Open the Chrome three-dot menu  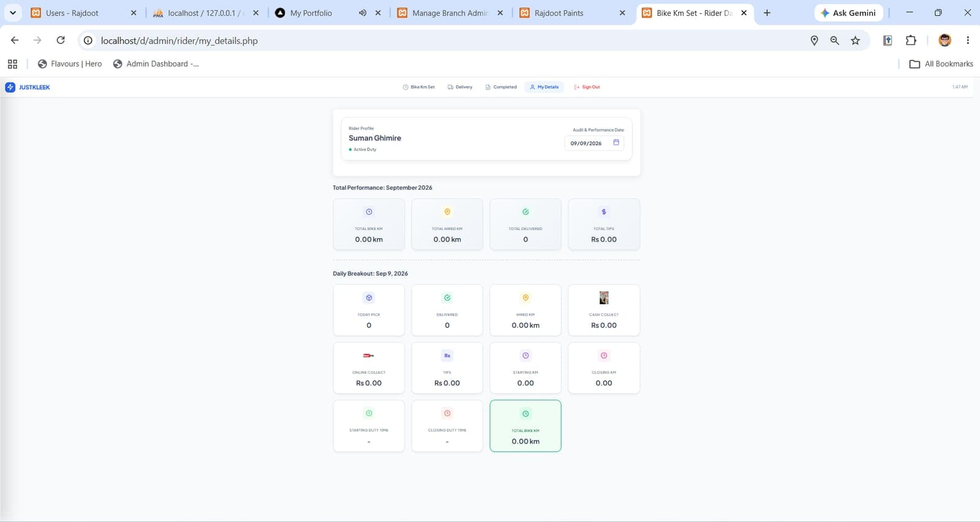pos(968,40)
